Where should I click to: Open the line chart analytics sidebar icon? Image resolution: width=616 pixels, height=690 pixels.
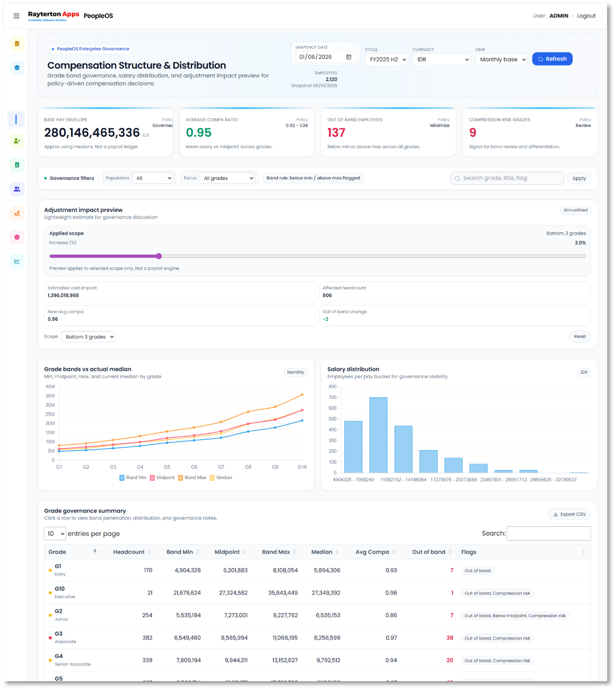pyautogui.click(x=17, y=261)
